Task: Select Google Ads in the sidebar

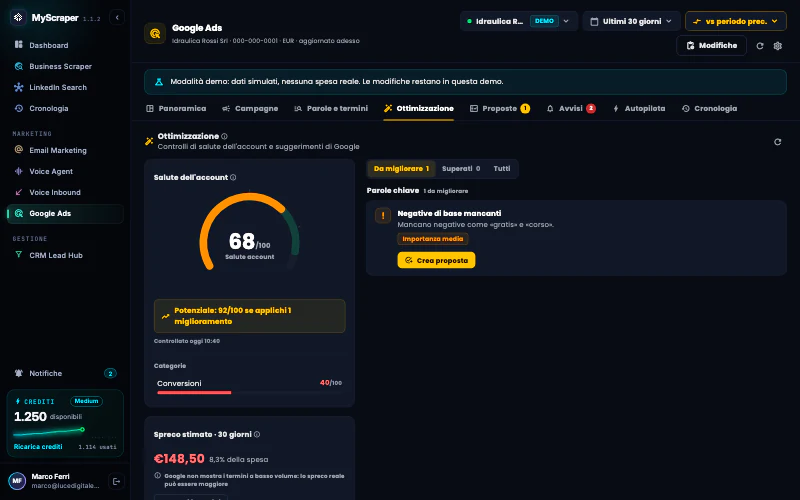Action: (x=65, y=213)
